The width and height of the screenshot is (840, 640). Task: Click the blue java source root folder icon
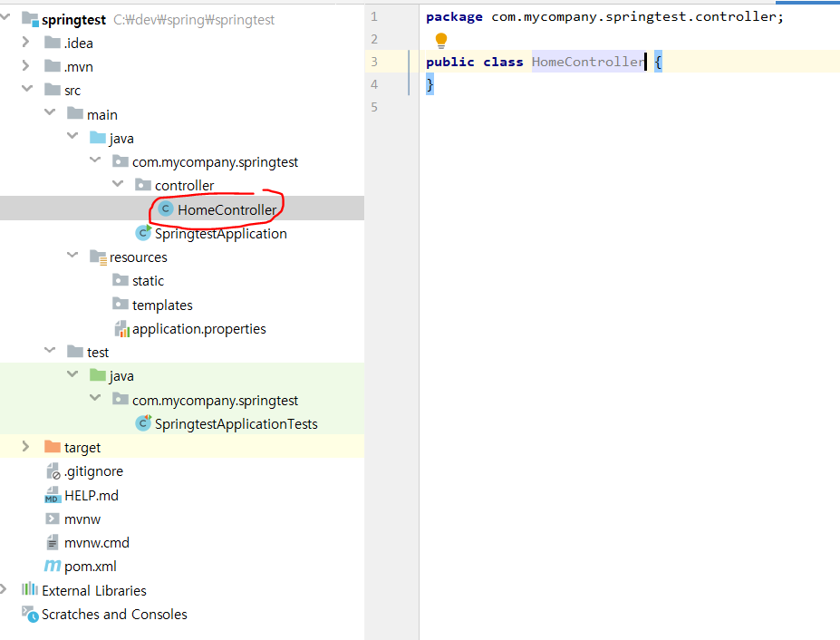(98, 138)
